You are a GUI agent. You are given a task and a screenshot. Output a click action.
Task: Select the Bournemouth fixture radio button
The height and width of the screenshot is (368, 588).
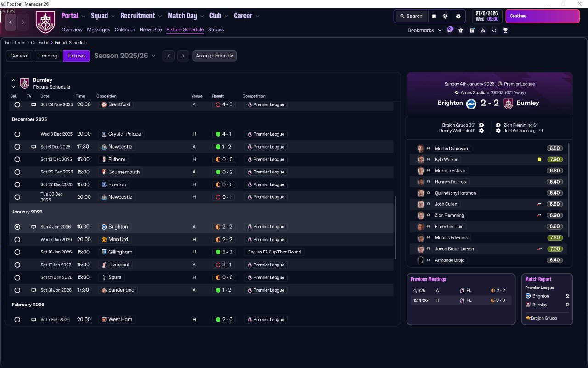[x=17, y=172]
